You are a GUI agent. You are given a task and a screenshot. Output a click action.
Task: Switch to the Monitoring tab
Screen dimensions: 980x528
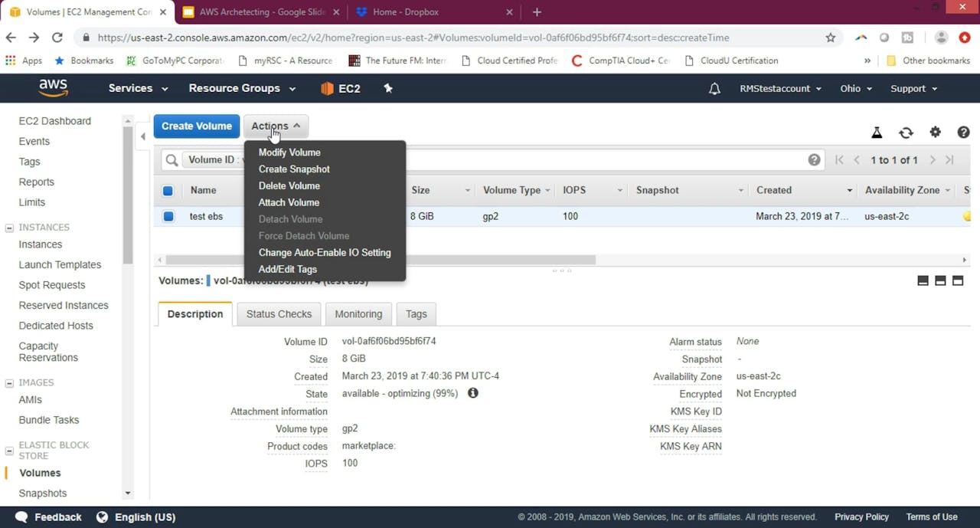pos(358,313)
